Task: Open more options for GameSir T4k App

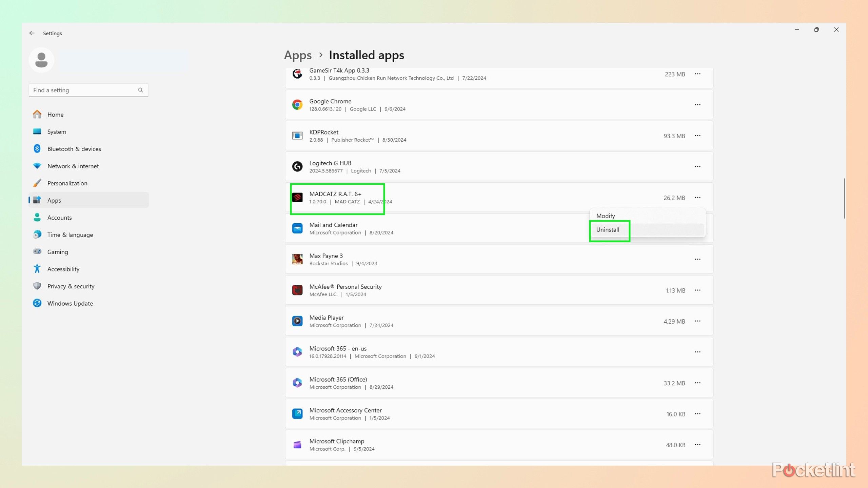Action: pyautogui.click(x=697, y=74)
